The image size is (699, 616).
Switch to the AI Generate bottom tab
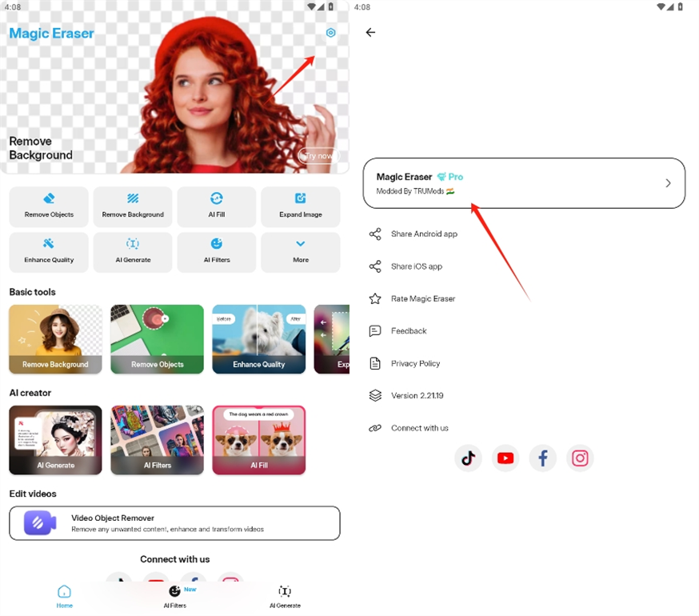[x=285, y=597]
